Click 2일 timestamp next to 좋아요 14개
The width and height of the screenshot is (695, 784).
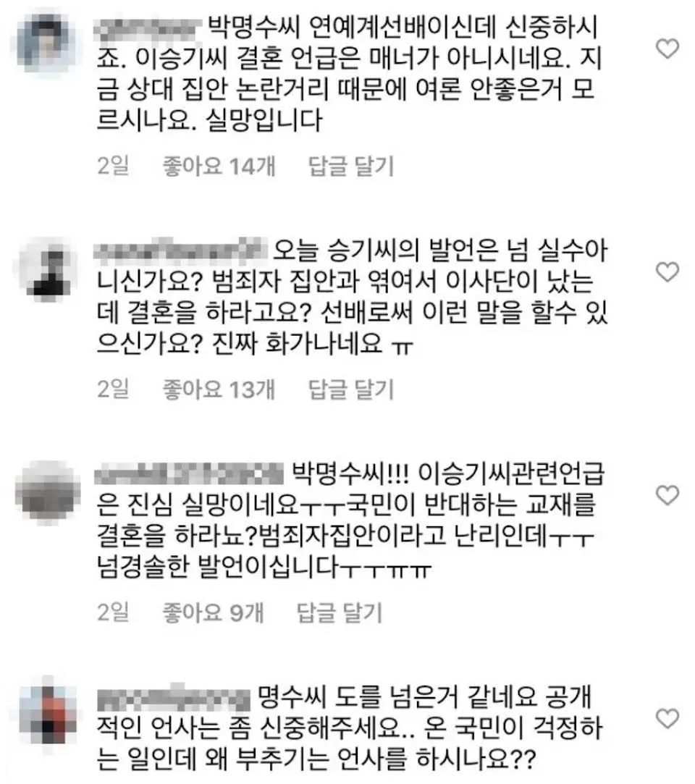114,166
